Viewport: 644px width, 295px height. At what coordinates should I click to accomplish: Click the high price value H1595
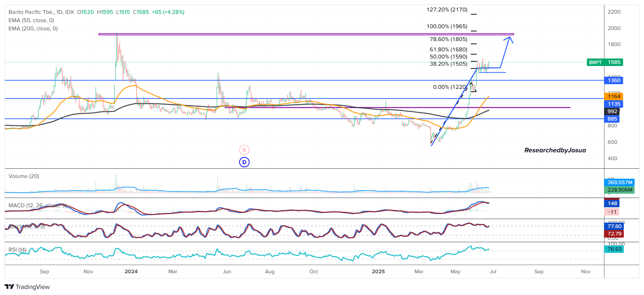(105, 12)
